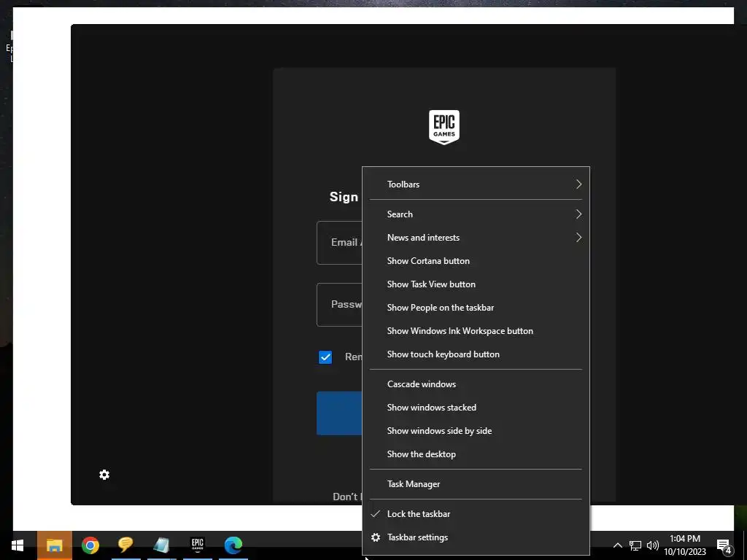Expand the Search submenu

tap(476, 214)
